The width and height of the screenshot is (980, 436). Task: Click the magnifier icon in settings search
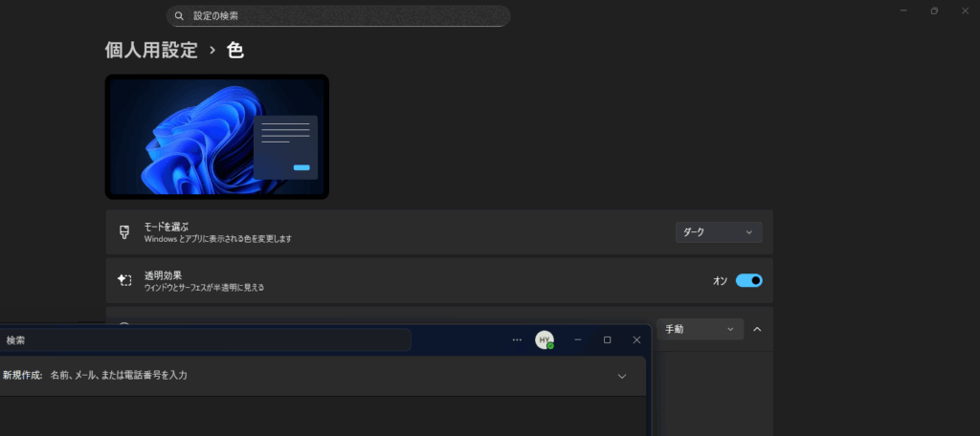pyautogui.click(x=179, y=16)
